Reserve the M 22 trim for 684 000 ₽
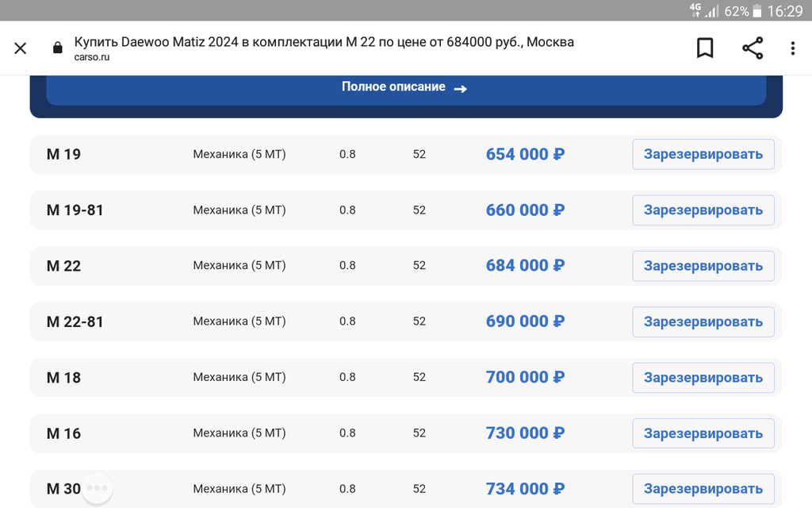 pyautogui.click(x=703, y=266)
